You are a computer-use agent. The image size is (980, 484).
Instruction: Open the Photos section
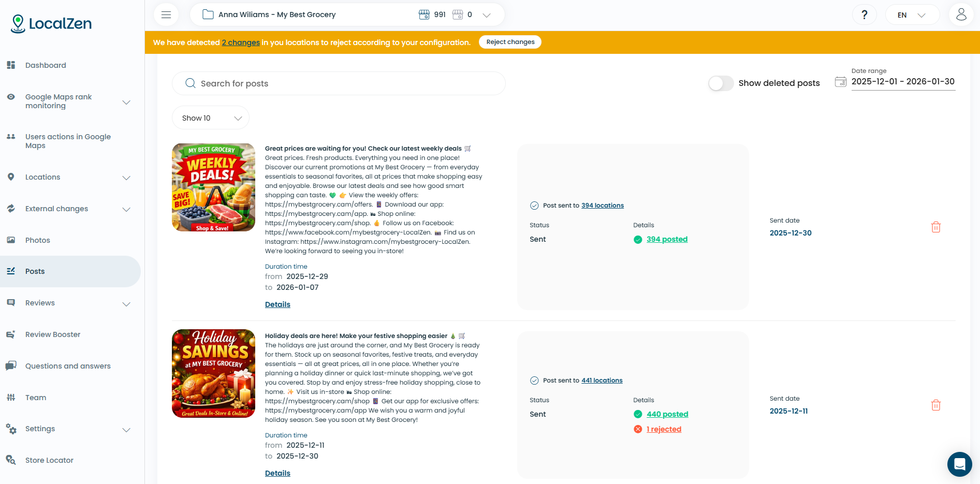38,240
